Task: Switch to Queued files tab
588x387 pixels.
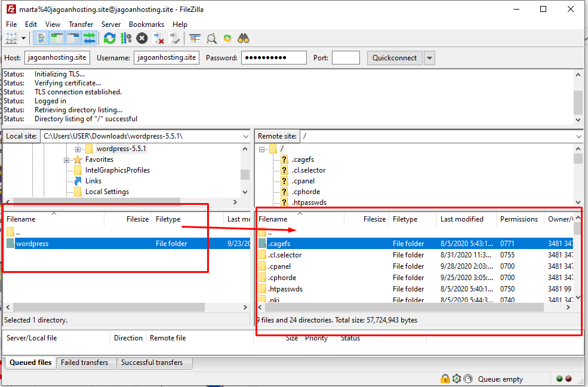Action: tap(30, 363)
